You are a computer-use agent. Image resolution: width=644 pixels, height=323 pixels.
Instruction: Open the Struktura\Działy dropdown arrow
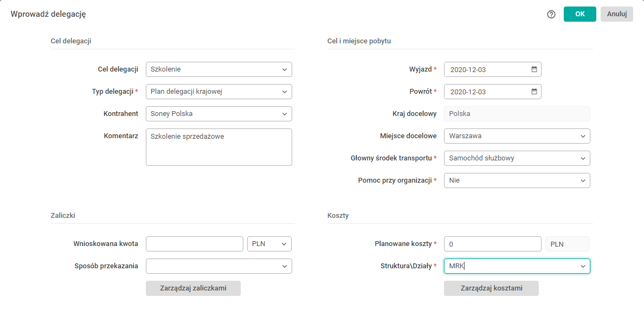coord(583,266)
